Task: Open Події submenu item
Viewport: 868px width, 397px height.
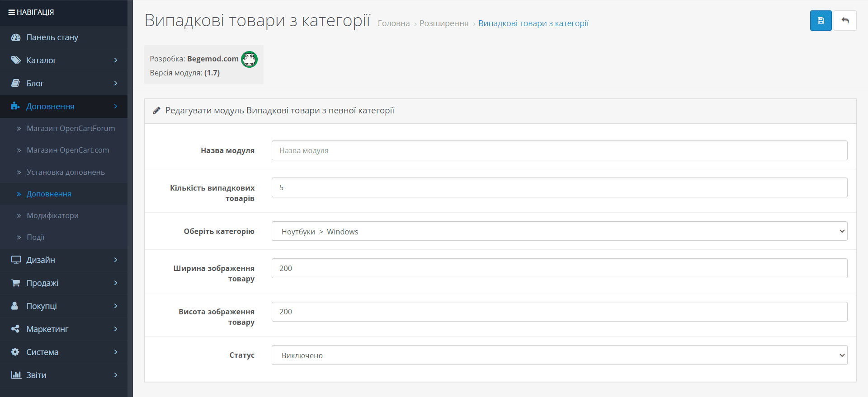Action: pos(64,237)
